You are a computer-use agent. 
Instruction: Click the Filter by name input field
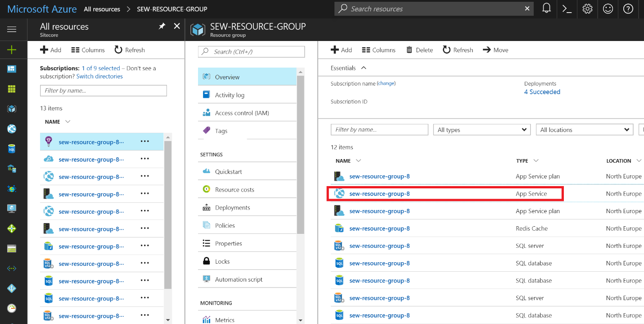tap(379, 129)
